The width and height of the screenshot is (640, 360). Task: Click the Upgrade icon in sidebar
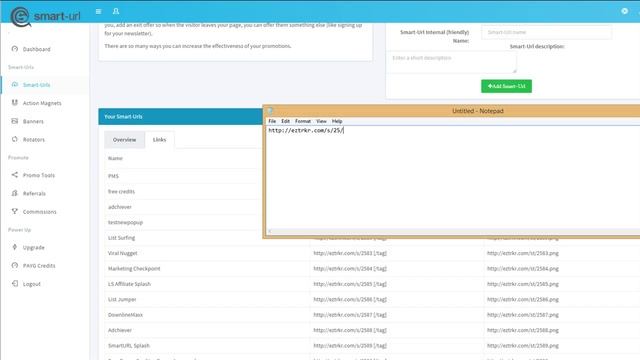point(15,247)
